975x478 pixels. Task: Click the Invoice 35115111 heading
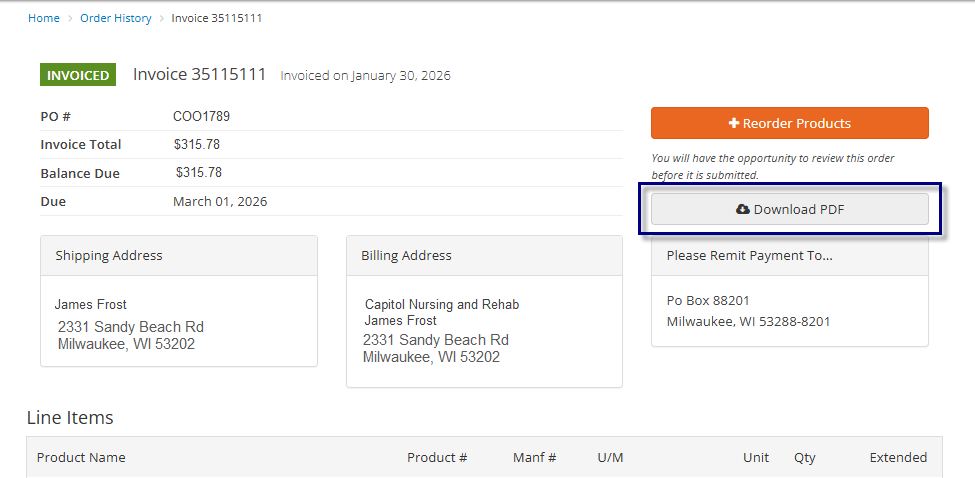pyautogui.click(x=200, y=74)
